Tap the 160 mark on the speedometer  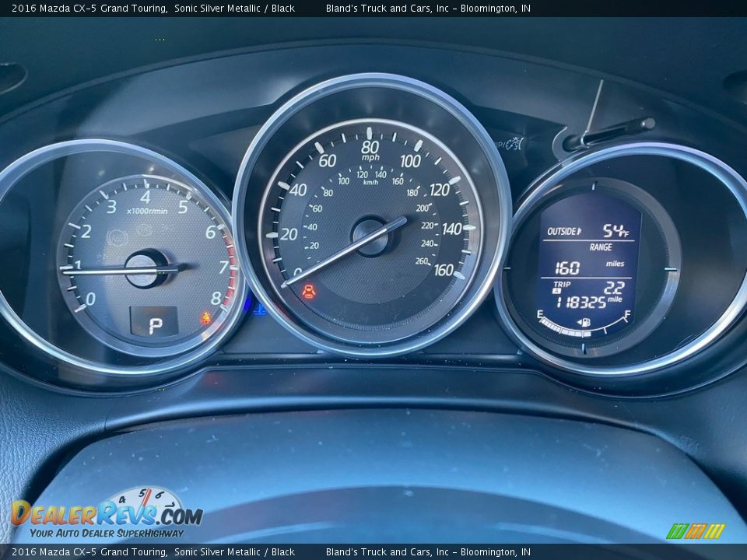444,270
